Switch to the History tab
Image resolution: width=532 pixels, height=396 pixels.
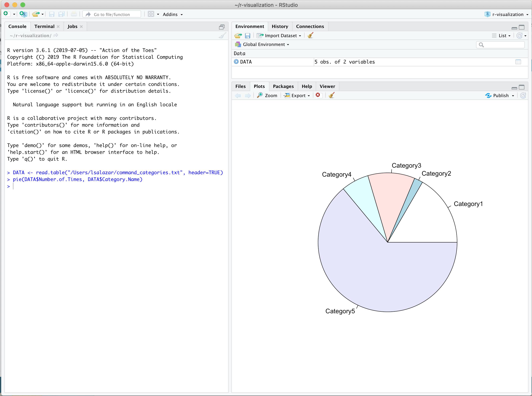point(280,26)
